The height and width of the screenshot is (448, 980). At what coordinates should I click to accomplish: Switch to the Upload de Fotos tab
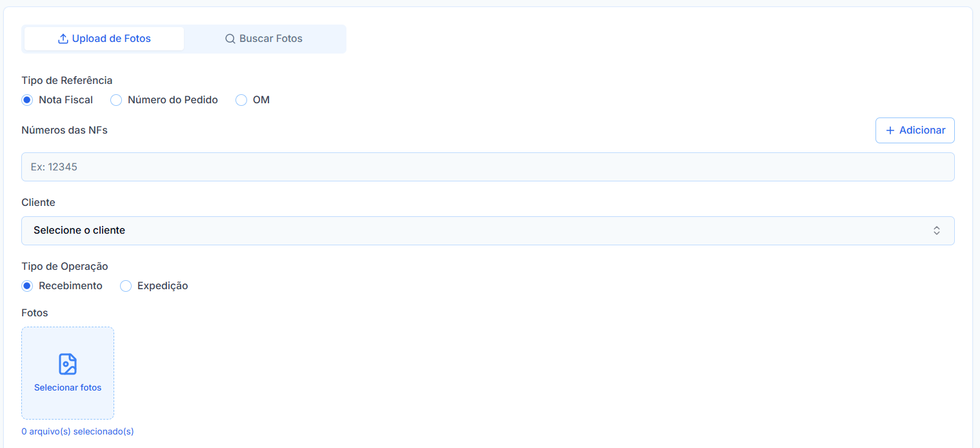coord(104,39)
